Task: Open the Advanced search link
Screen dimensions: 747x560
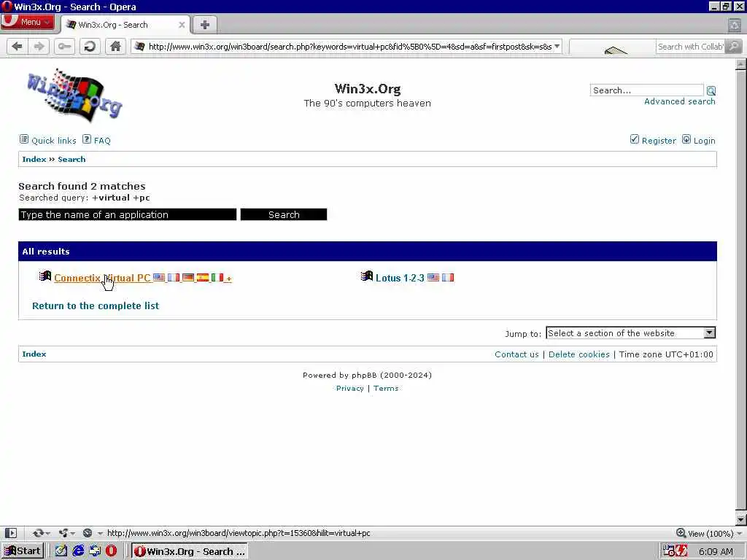Action: (x=679, y=101)
